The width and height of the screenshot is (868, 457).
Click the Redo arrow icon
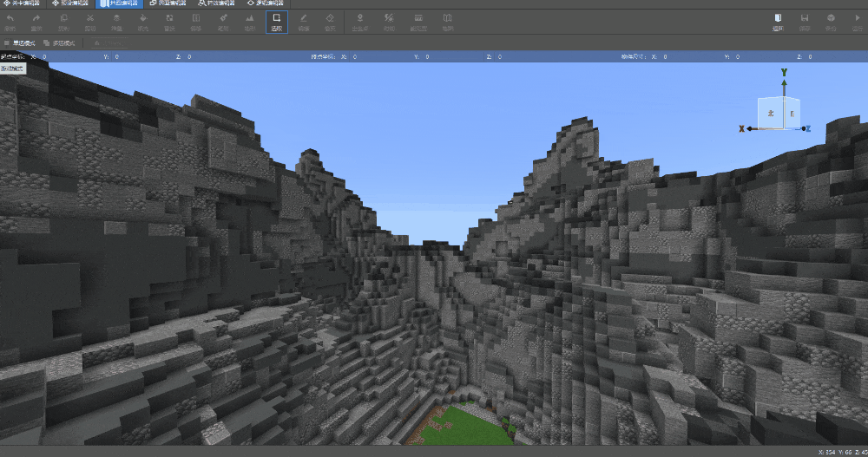[x=36, y=21]
